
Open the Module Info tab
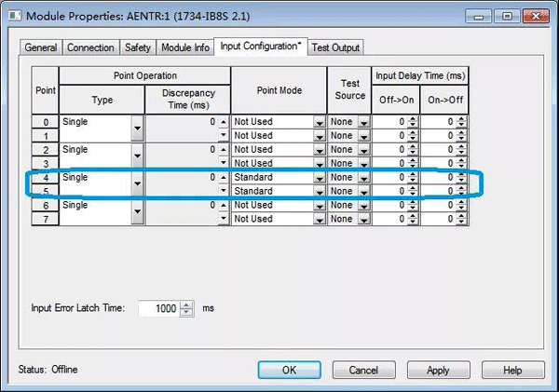184,47
